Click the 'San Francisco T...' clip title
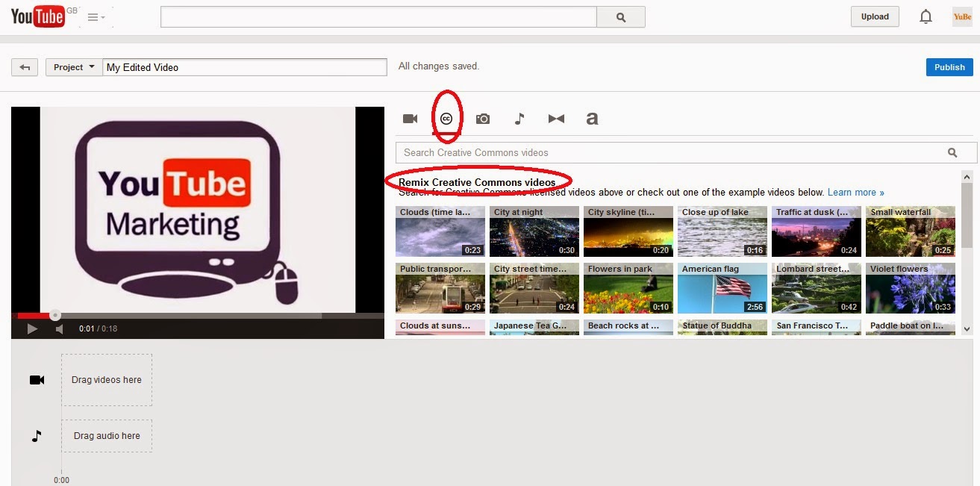 coord(812,325)
